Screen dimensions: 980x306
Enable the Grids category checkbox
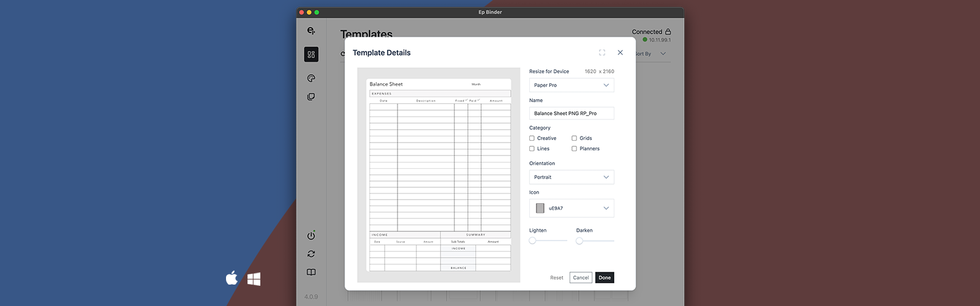tap(575, 138)
